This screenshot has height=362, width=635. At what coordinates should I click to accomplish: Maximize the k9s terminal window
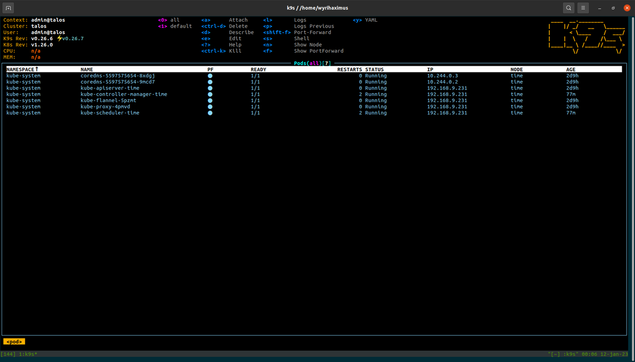click(613, 8)
